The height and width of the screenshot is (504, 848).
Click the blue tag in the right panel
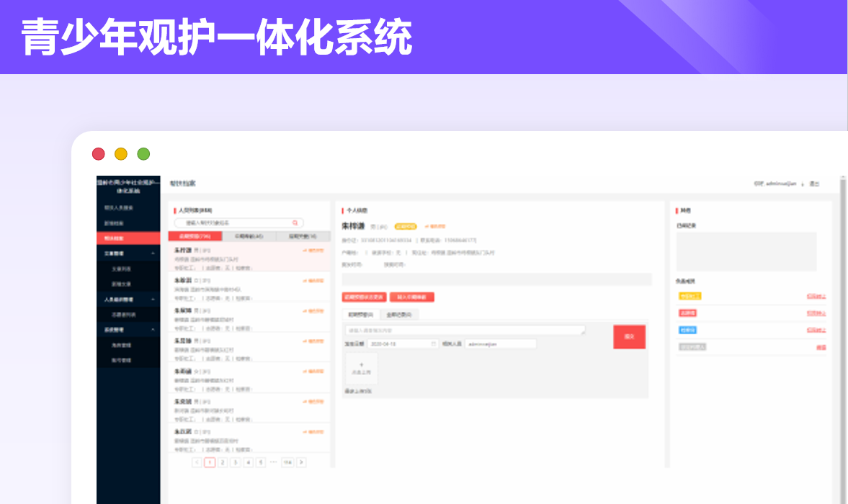pos(687,330)
